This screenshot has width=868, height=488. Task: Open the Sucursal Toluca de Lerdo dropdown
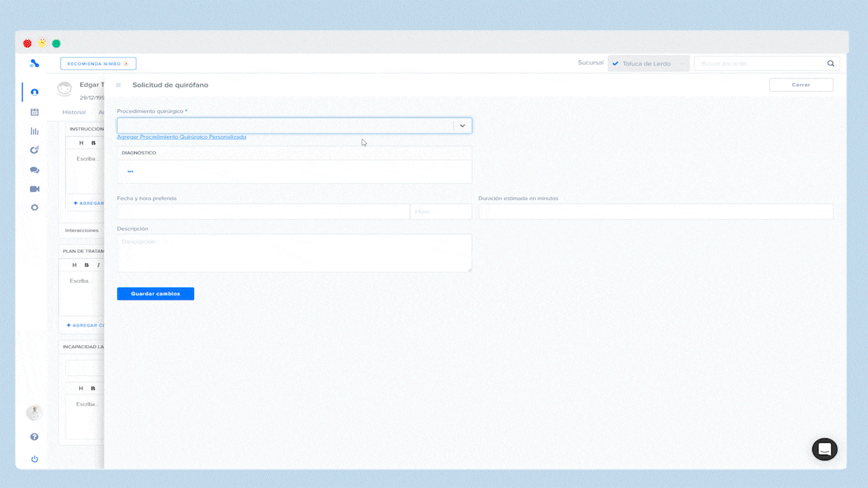648,64
